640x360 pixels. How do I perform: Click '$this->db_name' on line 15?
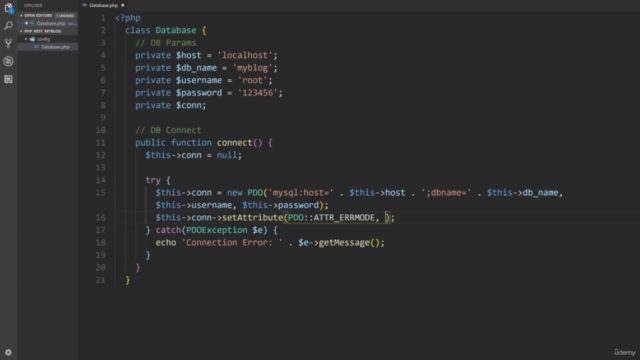[x=522, y=193]
